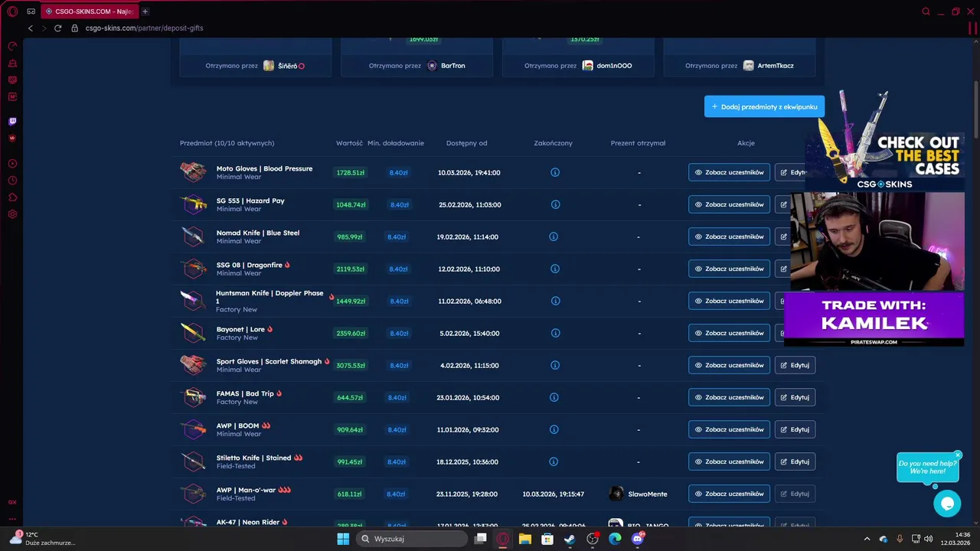The image size is (980, 551).
Task: Click the AWP BOOM item thumbnail
Action: [193, 429]
